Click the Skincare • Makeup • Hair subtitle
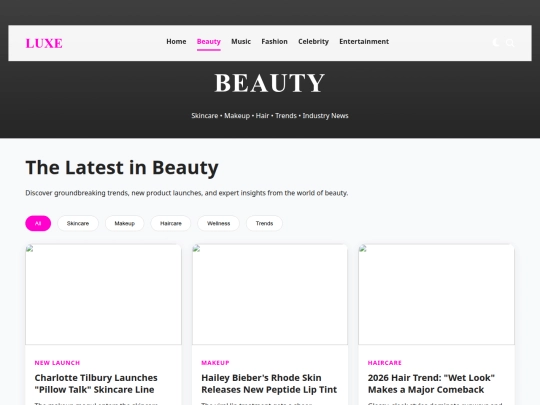Viewport: 540px width, 405px height. [270, 116]
